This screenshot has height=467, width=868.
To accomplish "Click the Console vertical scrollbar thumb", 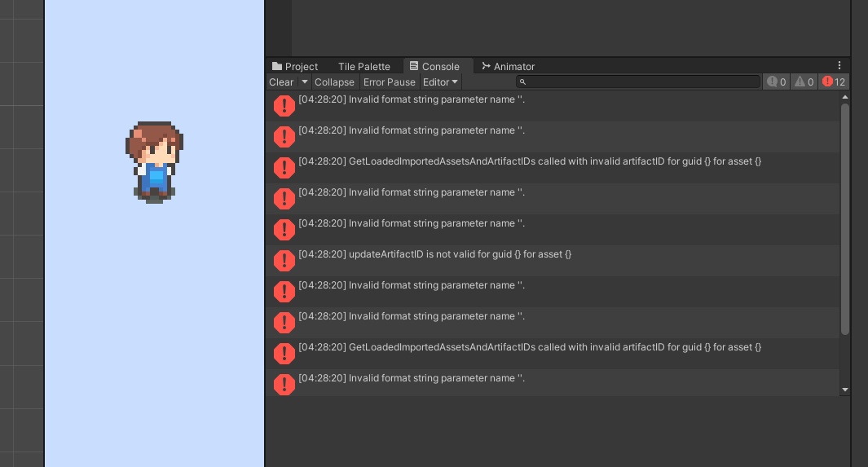I will 844,219.
